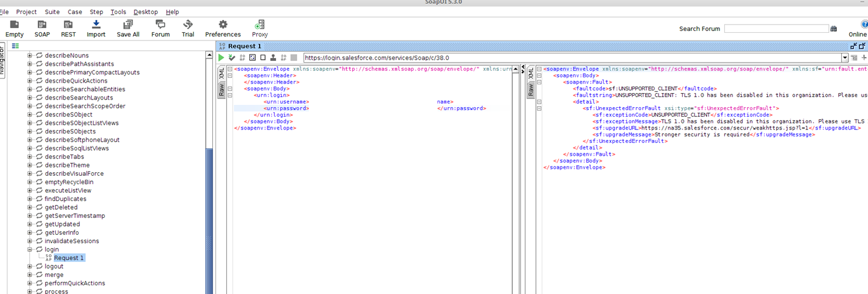
Task: Expand the describeSObject tree node
Action: 30,115
